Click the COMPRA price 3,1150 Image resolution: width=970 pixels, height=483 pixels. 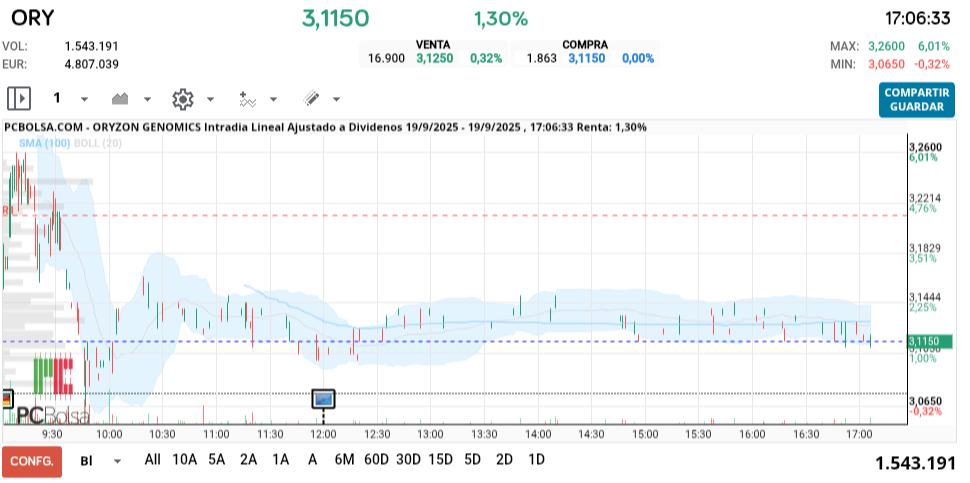587,59
